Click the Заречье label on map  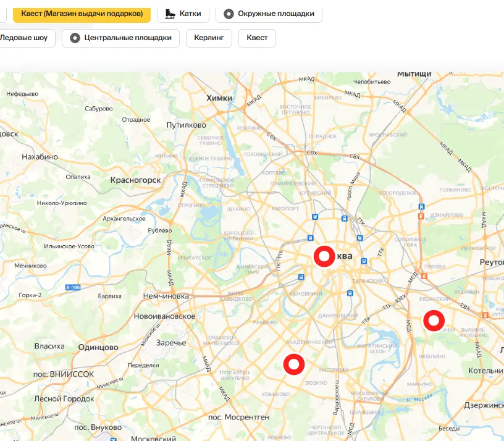(171, 343)
